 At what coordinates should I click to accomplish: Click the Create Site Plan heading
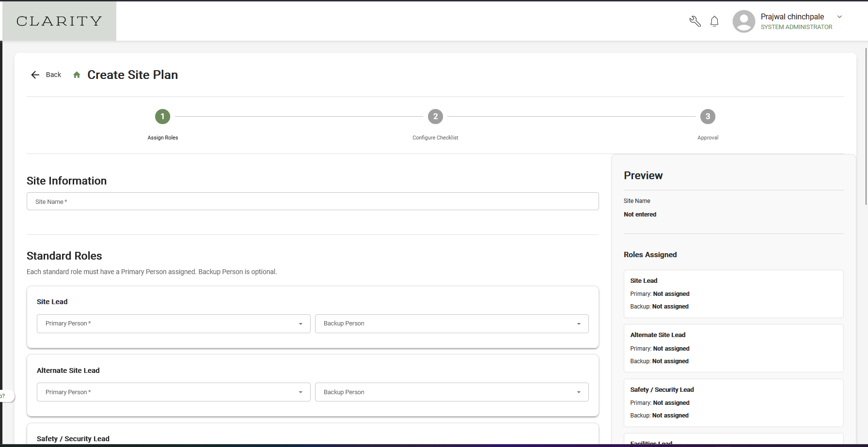click(x=132, y=75)
